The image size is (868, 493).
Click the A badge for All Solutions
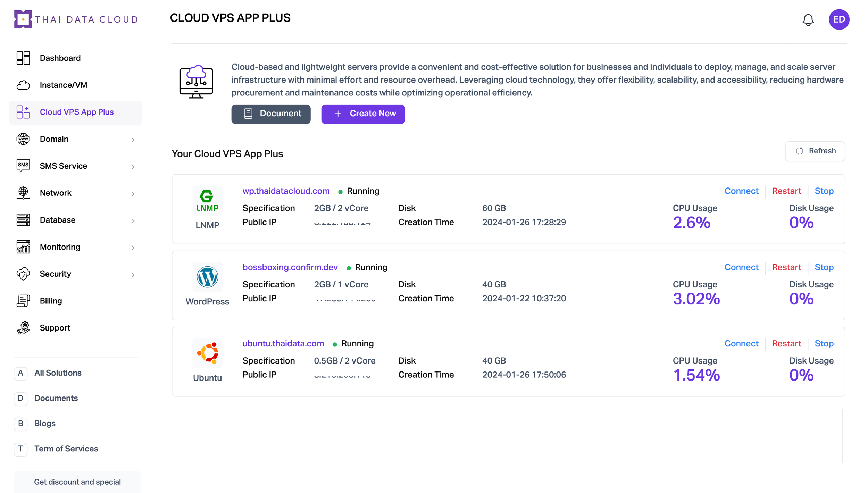click(x=20, y=373)
